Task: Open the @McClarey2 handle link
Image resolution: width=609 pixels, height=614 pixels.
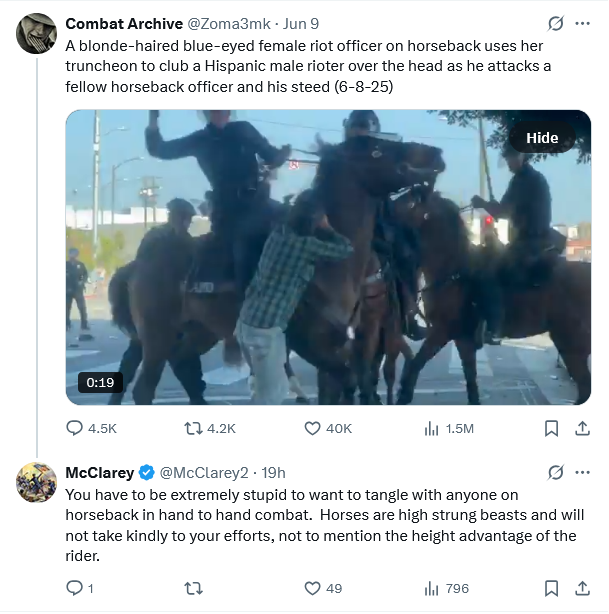Action: coord(203,472)
